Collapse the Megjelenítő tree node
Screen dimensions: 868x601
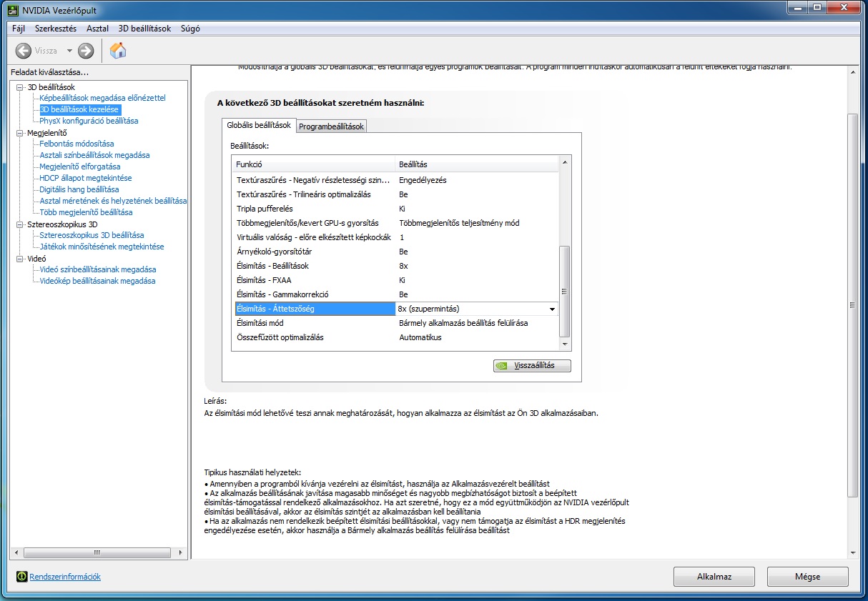20,133
